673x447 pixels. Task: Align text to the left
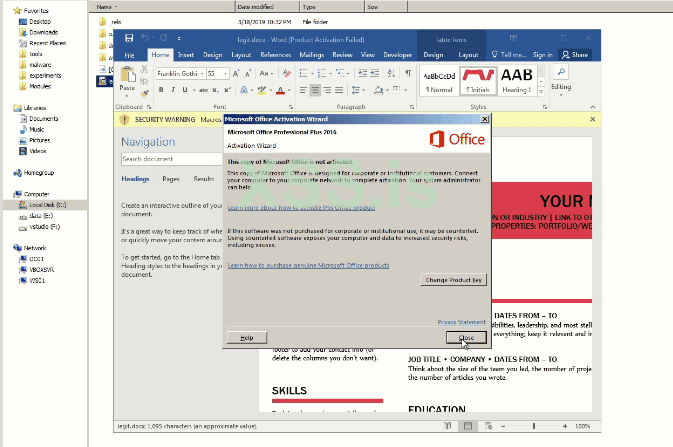(x=303, y=90)
